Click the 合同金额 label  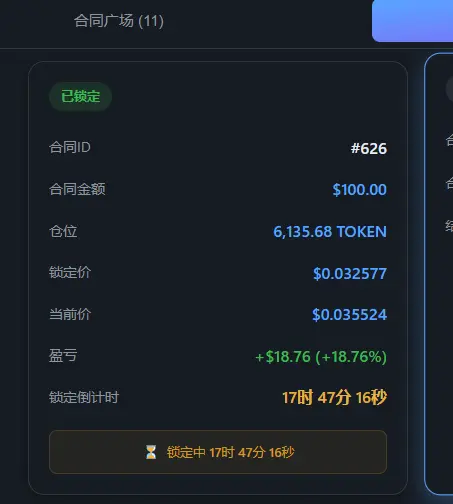pos(77,189)
